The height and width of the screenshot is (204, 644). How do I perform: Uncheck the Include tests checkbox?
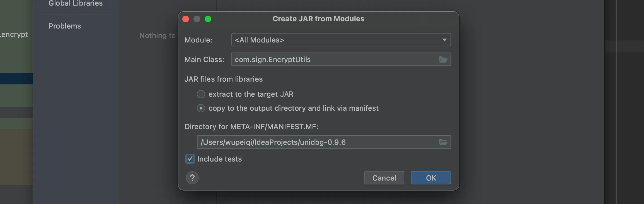click(190, 159)
